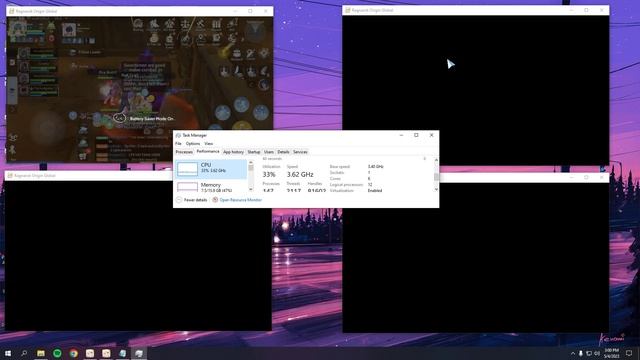The image size is (640, 360).
Task: Click the resource list scrollbar up arrow
Action: (251, 162)
